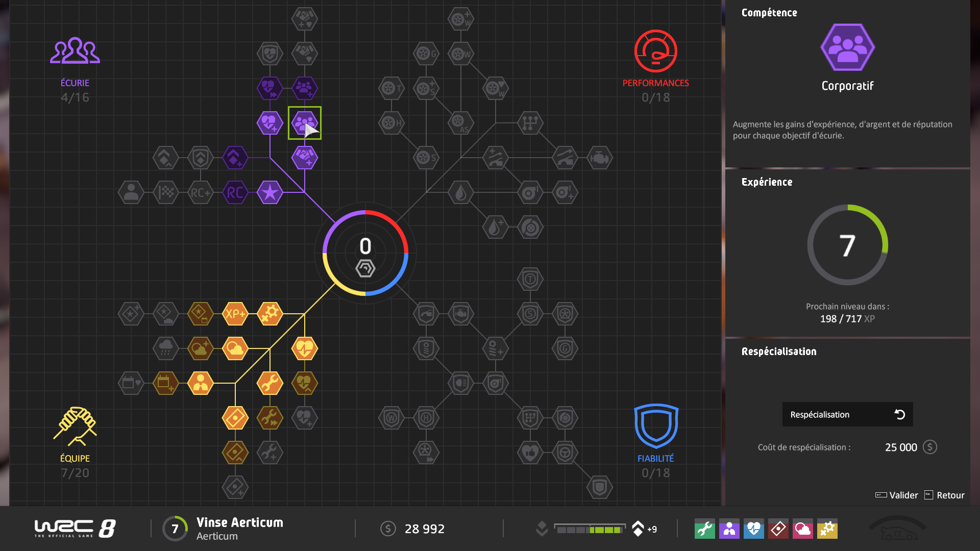Pick the dark purple heart fast-forward node
Viewport: 980px width, 551px height.
(x=270, y=88)
